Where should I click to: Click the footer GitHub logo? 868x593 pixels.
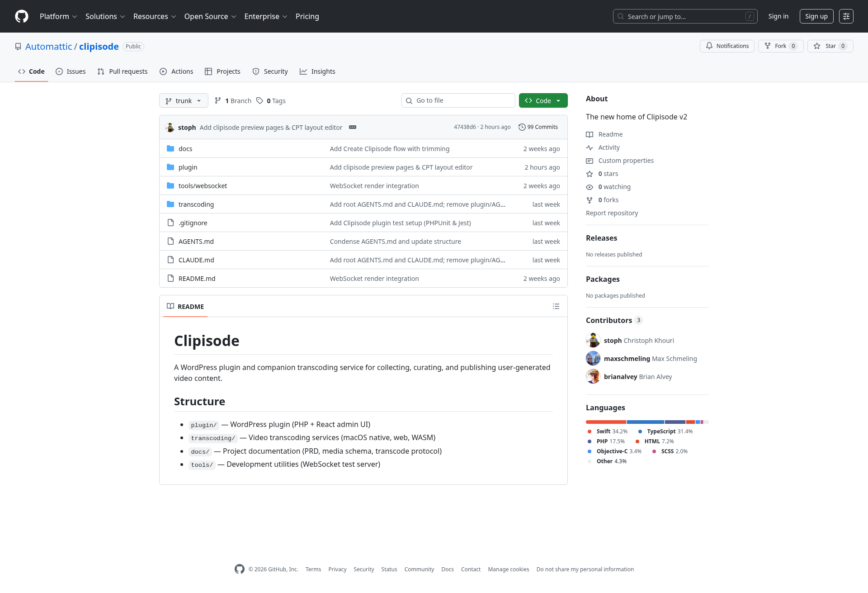pos(240,569)
